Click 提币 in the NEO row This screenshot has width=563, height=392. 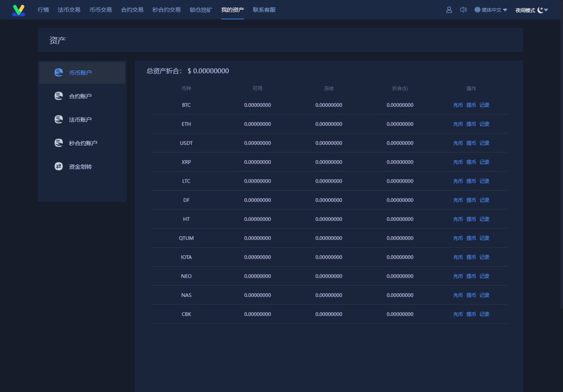tap(471, 276)
